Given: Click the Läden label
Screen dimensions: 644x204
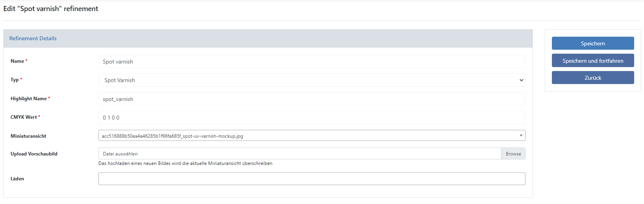Looking at the screenshot, I should point(17,179).
